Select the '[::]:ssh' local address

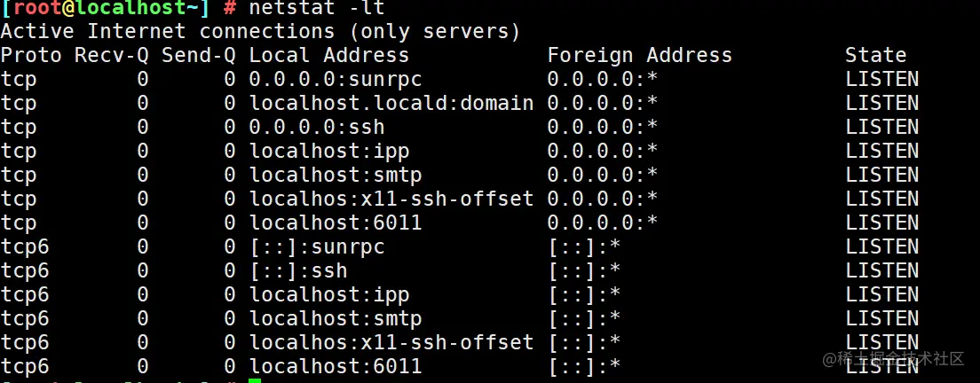coord(298,270)
